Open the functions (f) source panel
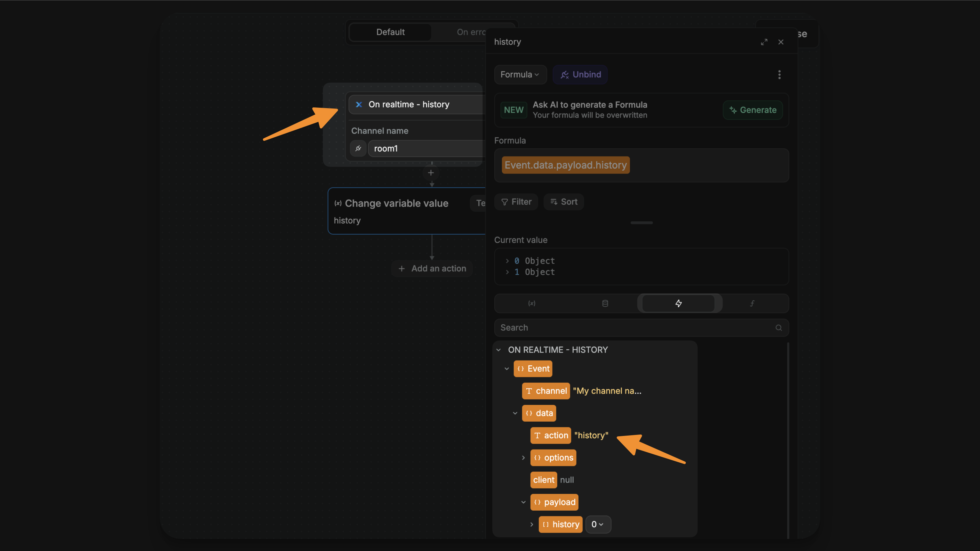Viewport: 980px width, 551px height. pos(752,303)
